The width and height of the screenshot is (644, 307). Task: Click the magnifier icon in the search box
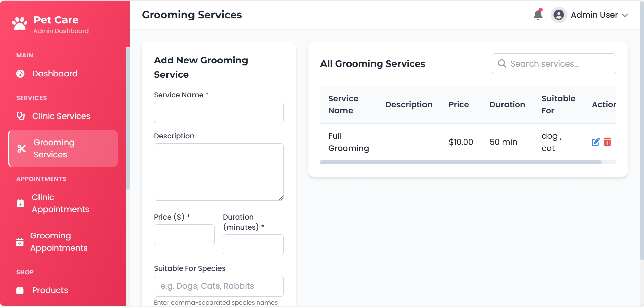click(502, 64)
